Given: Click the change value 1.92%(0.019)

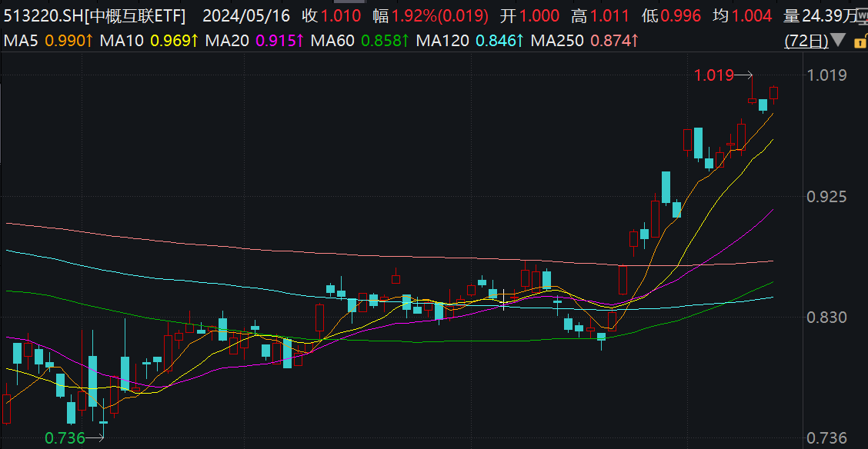Looking at the screenshot, I should click(x=440, y=16).
